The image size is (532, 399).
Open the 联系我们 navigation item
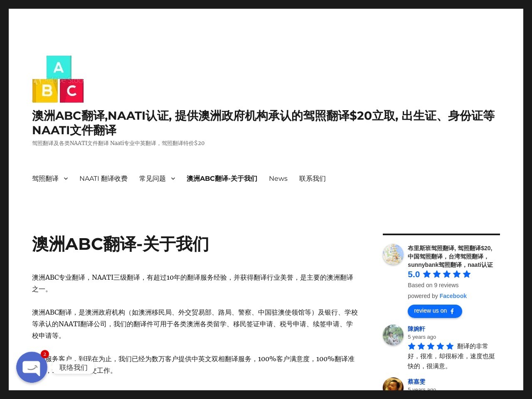tap(313, 178)
